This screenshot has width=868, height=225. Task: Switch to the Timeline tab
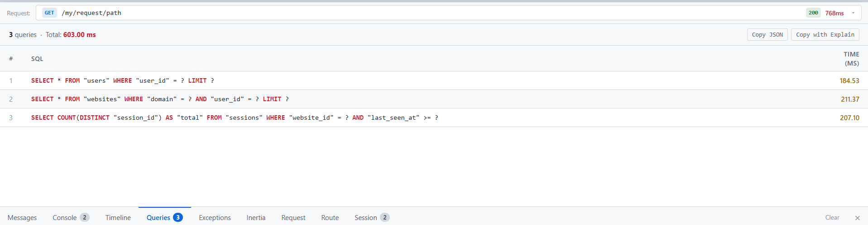point(118,218)
